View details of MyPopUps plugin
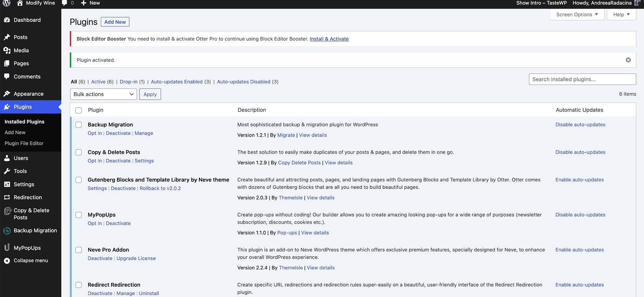 coord(315,233)
